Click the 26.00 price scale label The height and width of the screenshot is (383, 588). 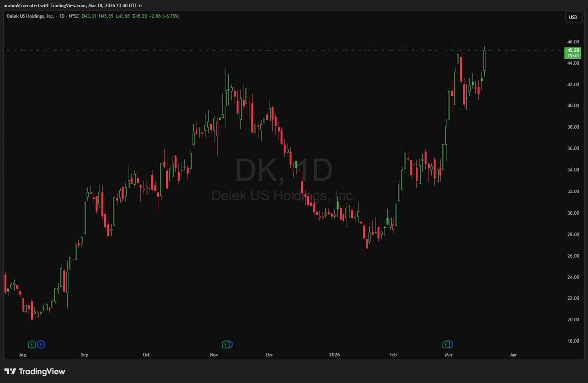click(x=573, y=256)
